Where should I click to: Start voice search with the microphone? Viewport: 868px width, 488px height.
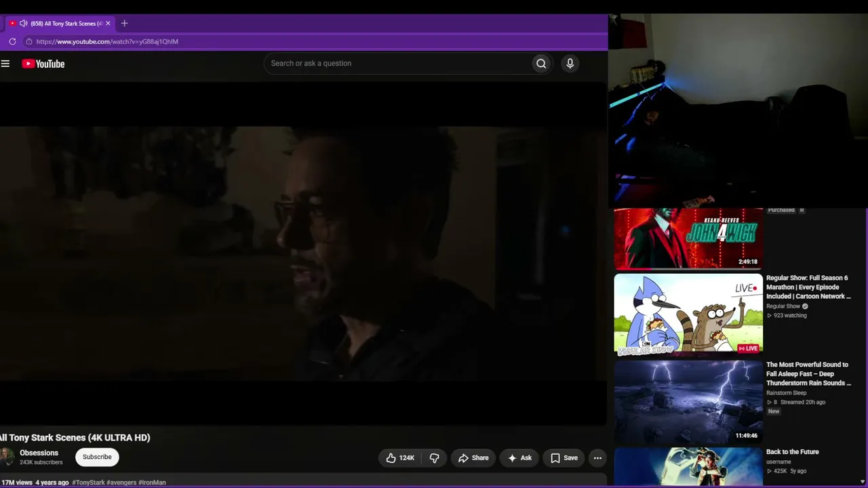coord(570,64)
